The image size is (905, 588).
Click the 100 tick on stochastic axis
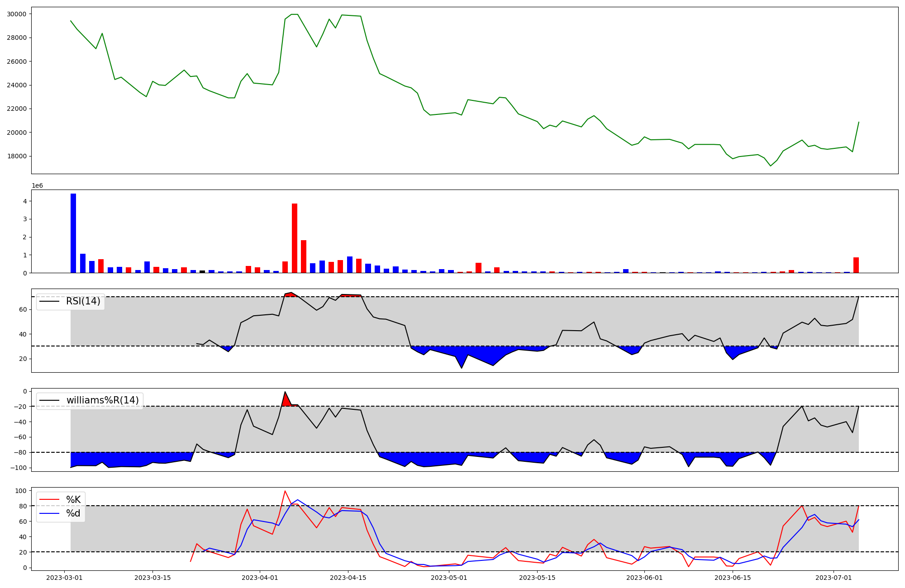pyautogui.click(x=20, y=491)
